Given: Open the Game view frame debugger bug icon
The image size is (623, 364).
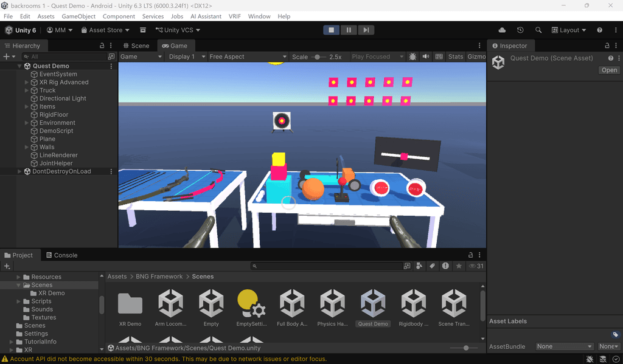Looking at the screenshot, I should pyautogui.click(x=412, y=57).
